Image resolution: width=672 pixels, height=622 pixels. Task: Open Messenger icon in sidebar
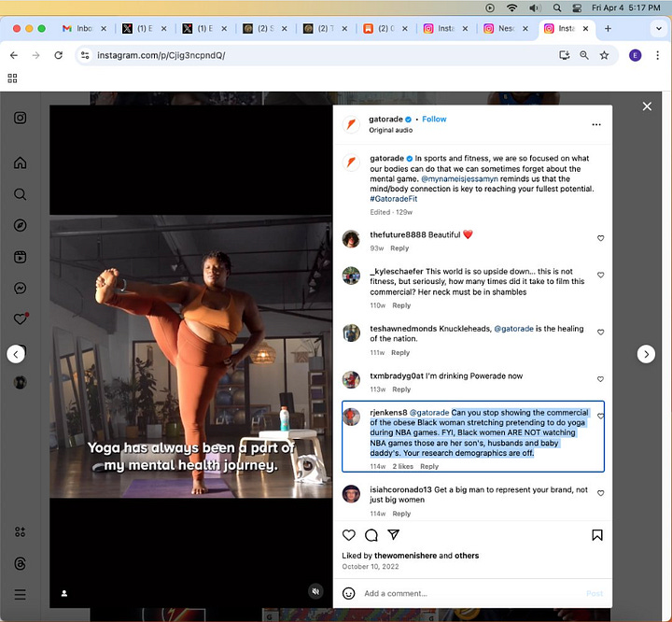point(21,289)
